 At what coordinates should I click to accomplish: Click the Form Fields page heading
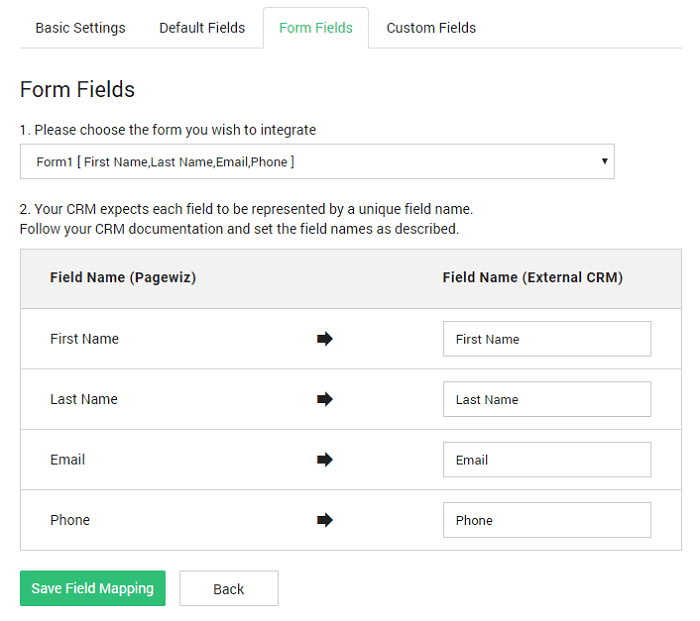(77, 90)
